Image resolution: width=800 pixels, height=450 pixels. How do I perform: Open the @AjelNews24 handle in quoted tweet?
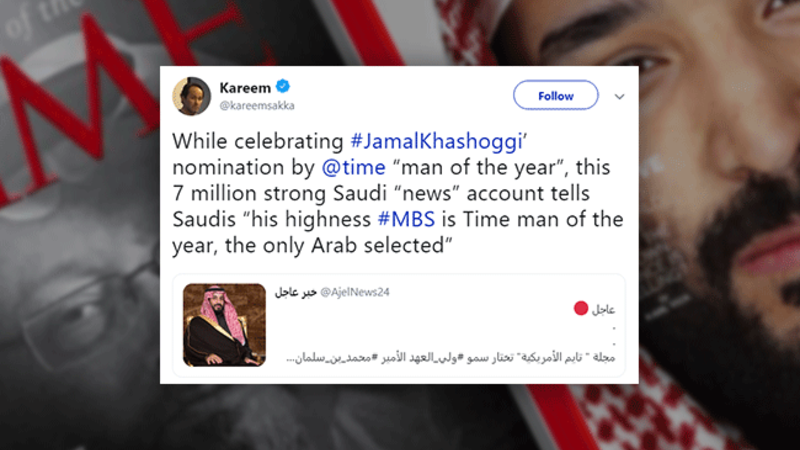355,292
